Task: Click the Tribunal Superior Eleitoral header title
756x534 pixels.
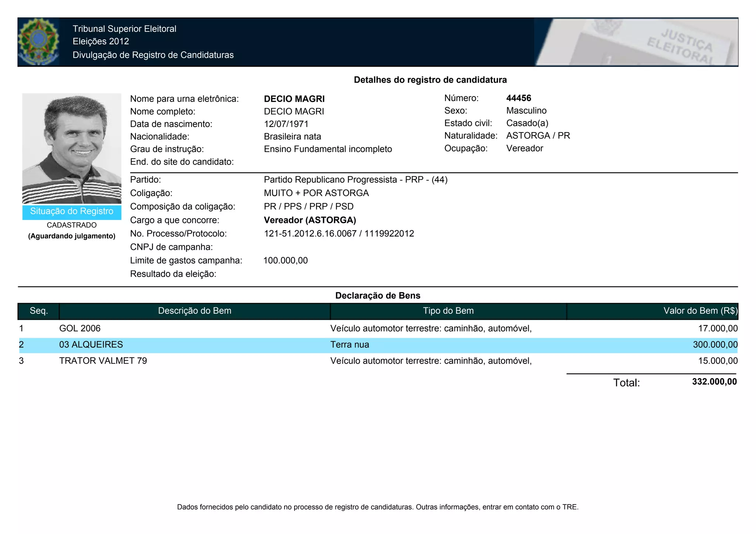Action: click(x=124, y=29)
